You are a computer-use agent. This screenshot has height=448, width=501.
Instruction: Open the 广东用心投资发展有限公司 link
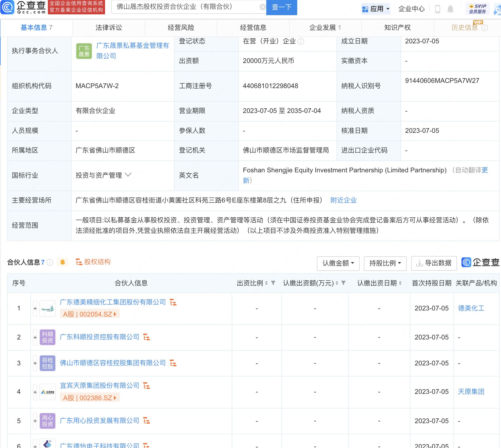tap(100, 421)
